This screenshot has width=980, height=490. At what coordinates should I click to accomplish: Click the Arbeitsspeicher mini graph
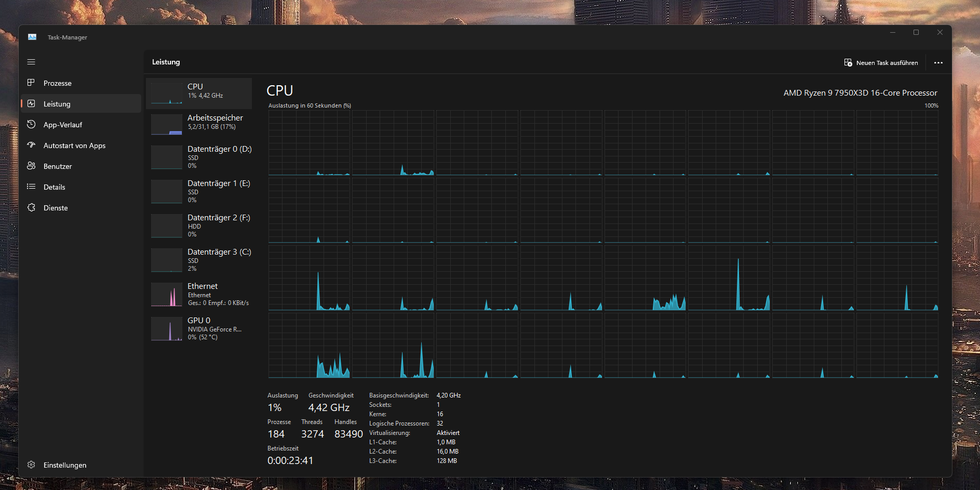point(167,125)
